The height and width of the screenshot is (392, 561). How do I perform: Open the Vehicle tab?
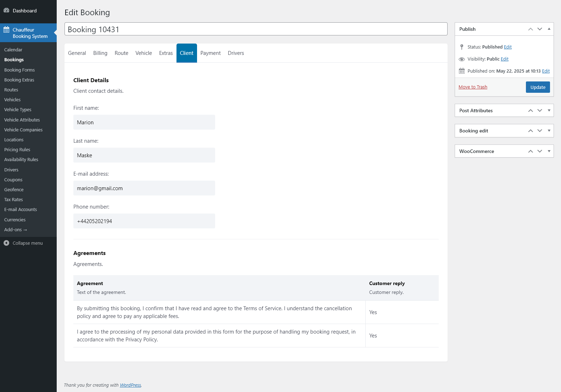click(x=144, y=53)
